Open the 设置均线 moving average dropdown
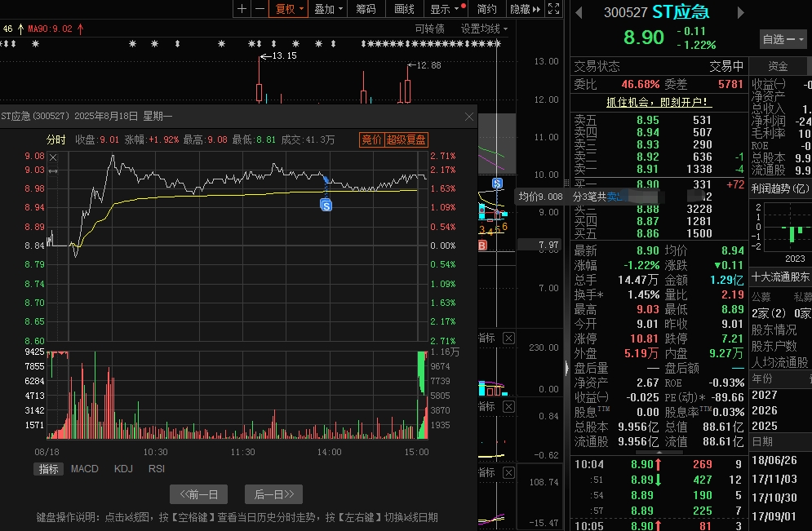The image size is (812, 531). [484, 29]
